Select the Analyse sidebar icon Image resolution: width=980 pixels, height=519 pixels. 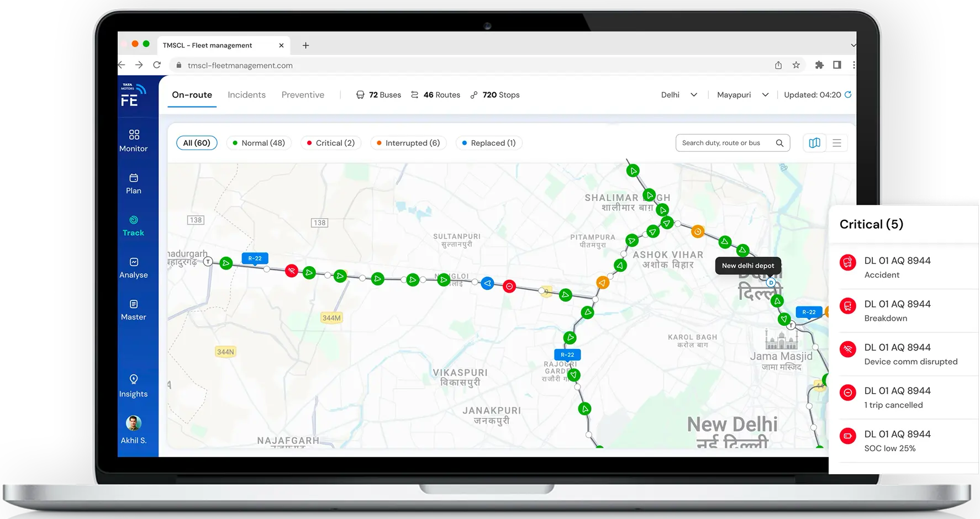133,267
